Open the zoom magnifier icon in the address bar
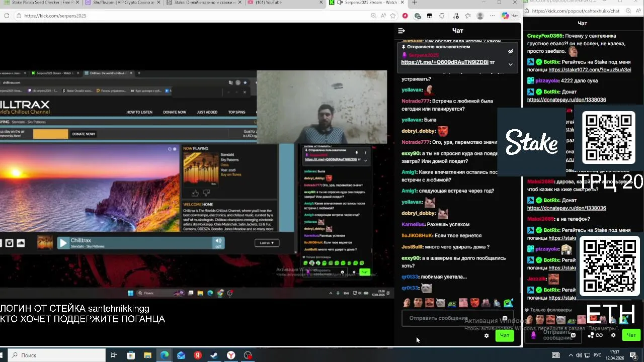 374,16
